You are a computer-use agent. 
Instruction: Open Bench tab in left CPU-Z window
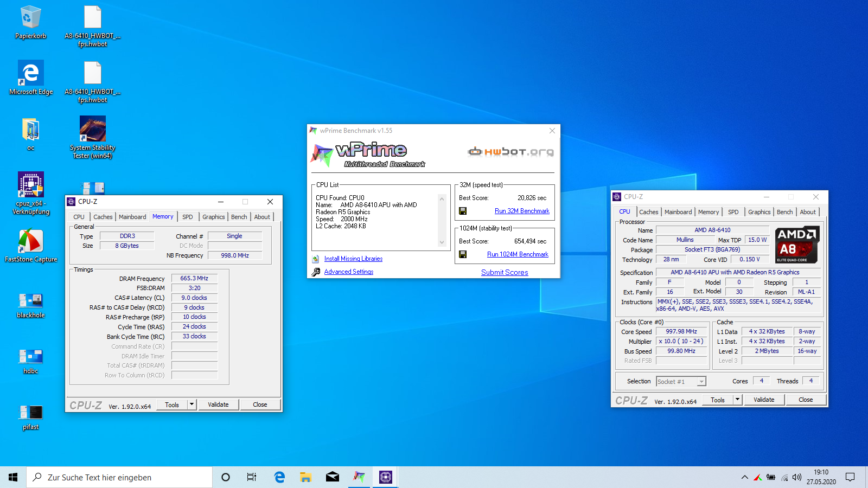pyautogui.click(x=239, y=217)
